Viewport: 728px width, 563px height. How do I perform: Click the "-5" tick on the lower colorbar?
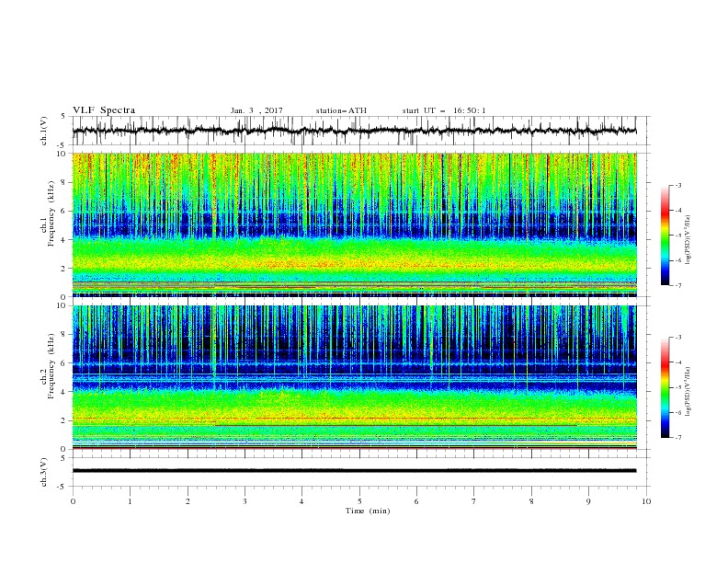click(678, 387)
